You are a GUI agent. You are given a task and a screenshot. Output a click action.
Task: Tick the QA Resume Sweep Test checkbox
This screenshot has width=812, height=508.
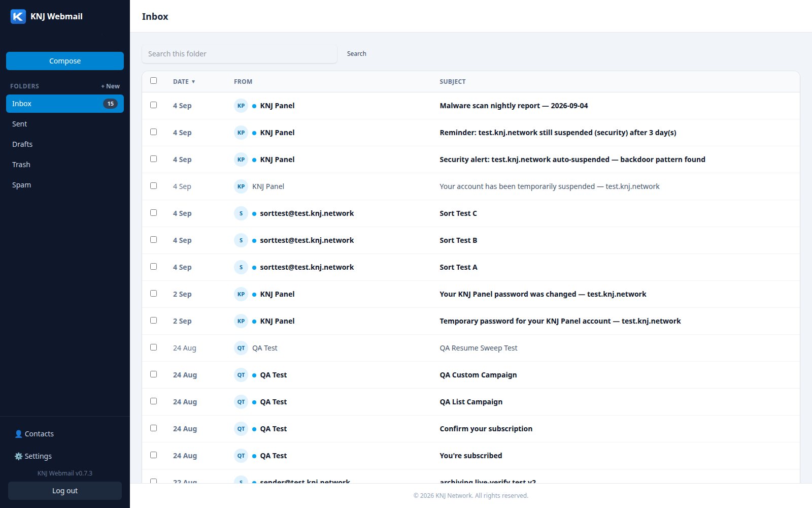pos(154,347)
